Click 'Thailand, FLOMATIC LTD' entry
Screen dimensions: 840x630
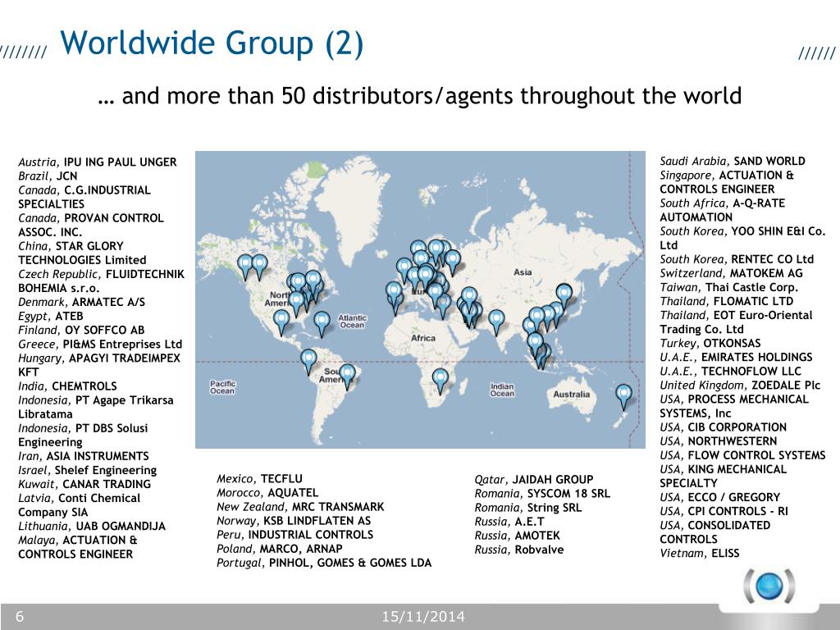click(x=727, y=301)
